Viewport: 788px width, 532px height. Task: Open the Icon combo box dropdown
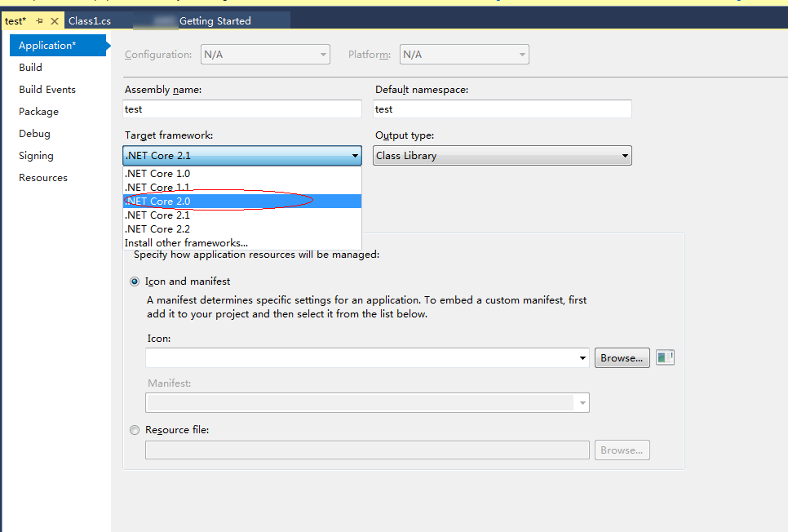pos(582,358)
